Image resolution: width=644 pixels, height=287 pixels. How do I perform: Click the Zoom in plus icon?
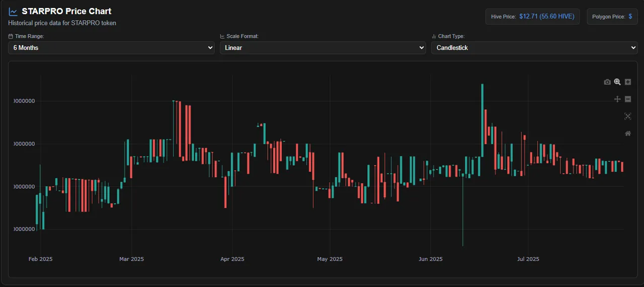pyautogui.click(x=628, y=82)
